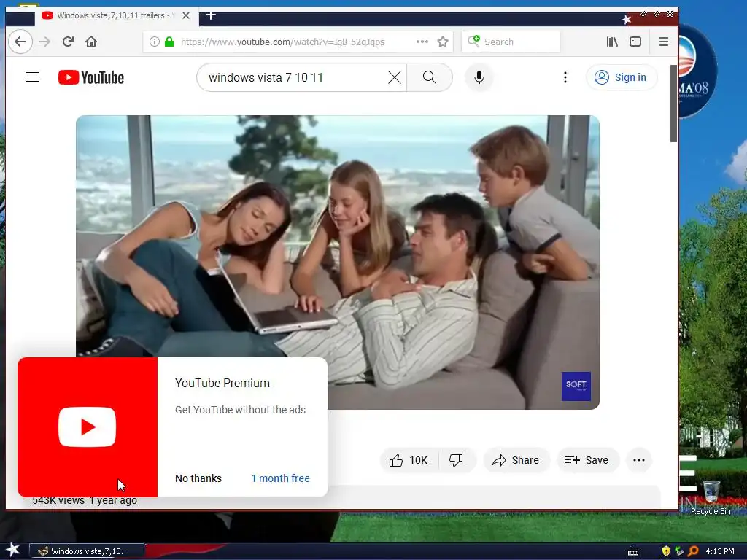Save video to a playlist
Viewport: 747px width, 560px height.
(587, 460)
